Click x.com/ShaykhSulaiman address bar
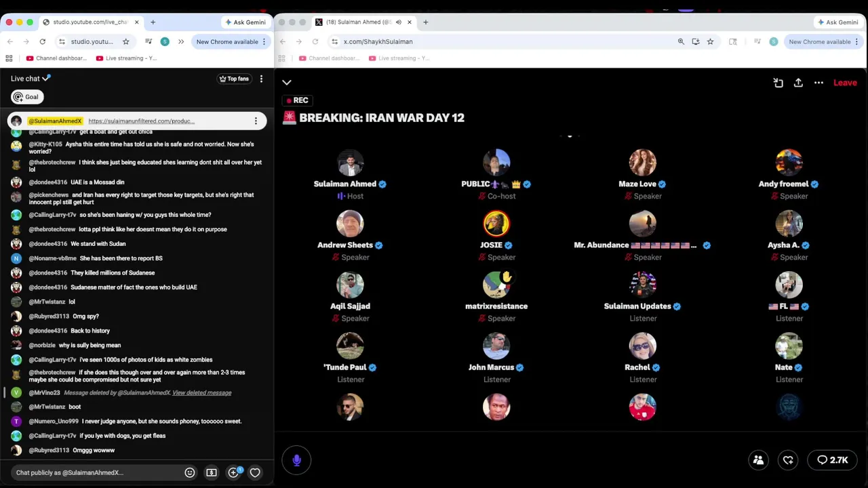The image size is (868, 488). [378, 41]
